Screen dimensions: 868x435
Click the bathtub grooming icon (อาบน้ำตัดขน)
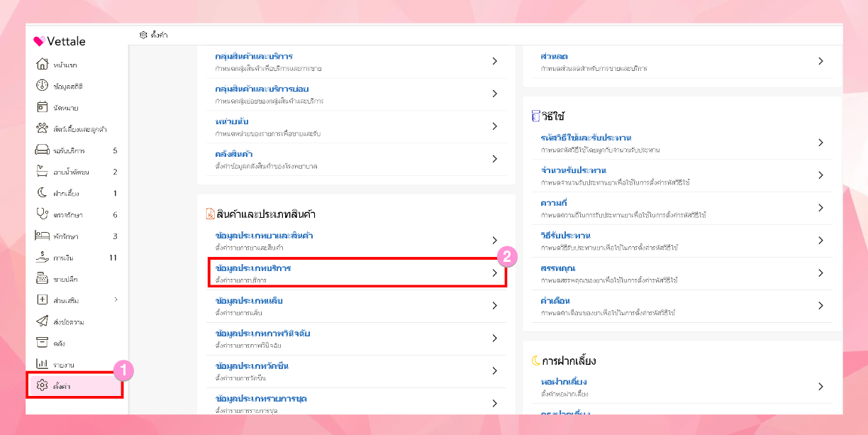point(42,172)
